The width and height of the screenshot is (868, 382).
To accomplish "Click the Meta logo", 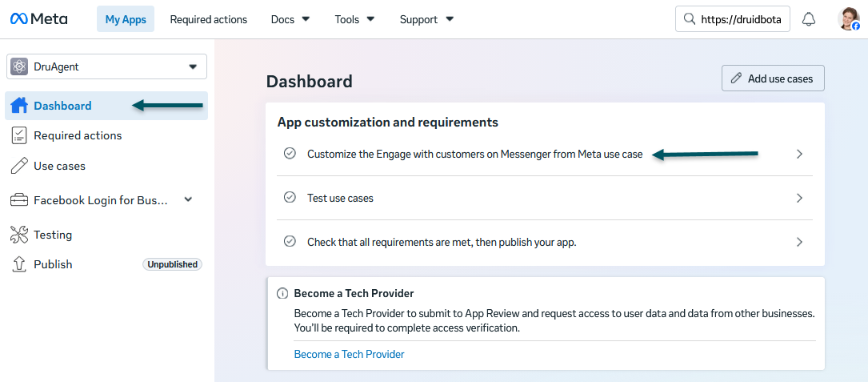I will click(x=38, y=19).
